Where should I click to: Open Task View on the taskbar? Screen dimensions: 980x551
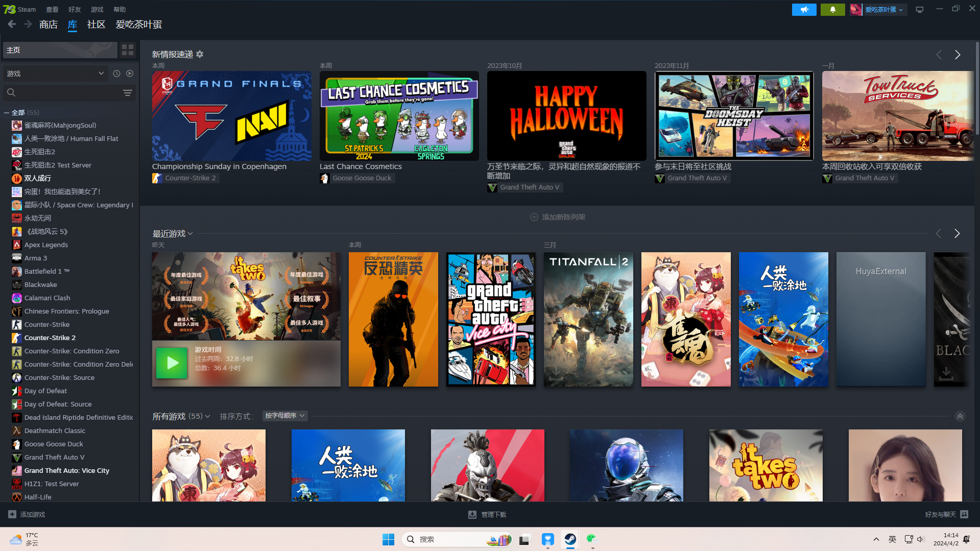tap(524, 539)
